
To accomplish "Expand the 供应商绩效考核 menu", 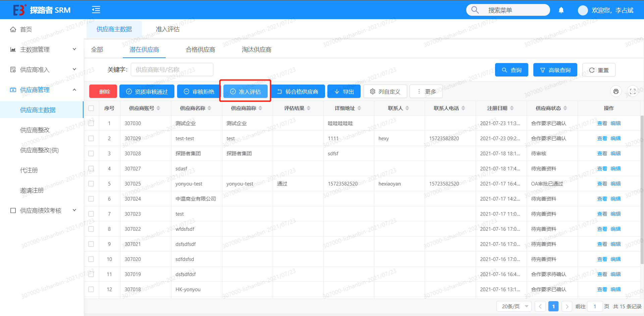I will pos(43,211).
